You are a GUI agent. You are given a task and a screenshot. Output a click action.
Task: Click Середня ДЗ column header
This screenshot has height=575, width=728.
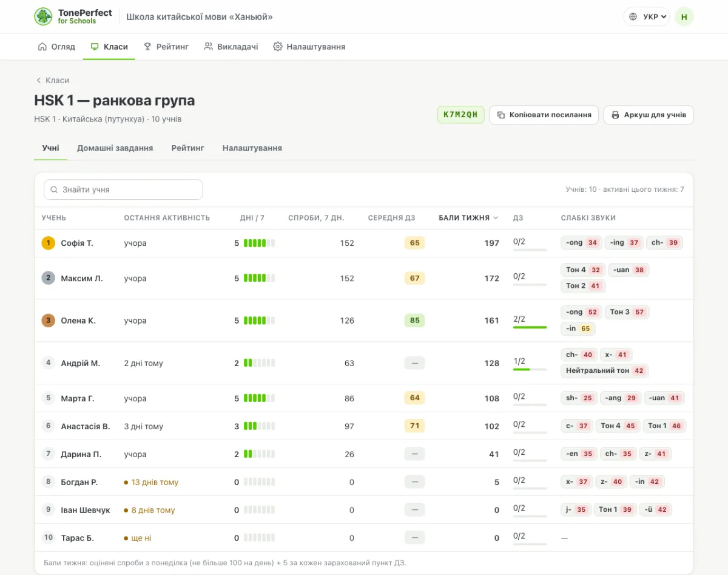pos(391,218)
